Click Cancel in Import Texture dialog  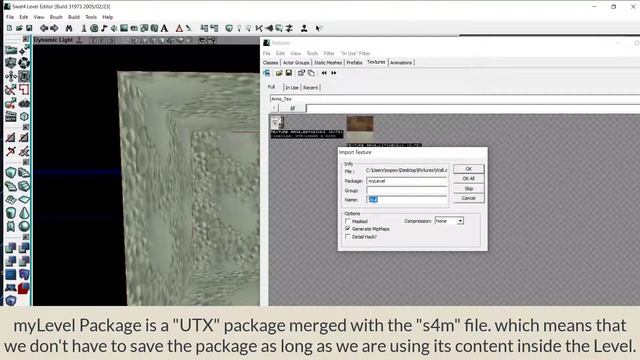[469, 198]
